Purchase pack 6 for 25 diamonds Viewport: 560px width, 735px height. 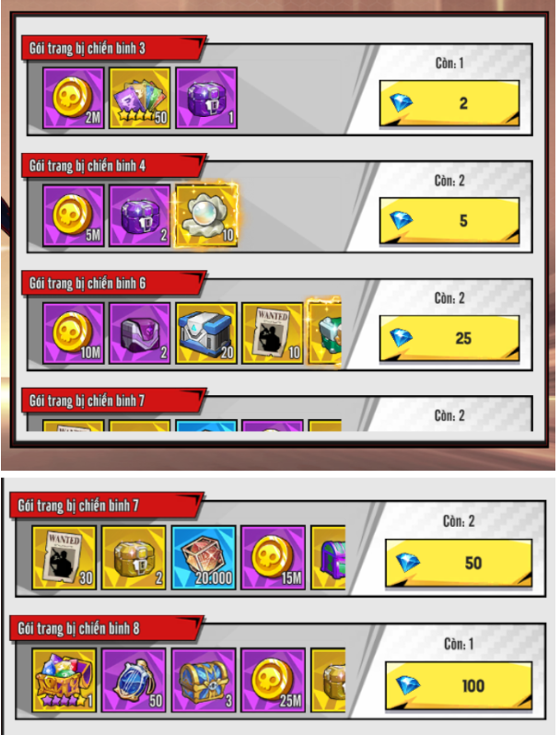tap(449, 338)
